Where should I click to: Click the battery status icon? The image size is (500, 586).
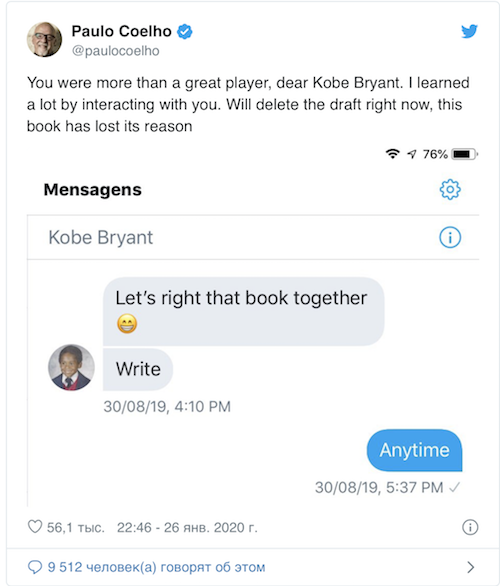[464, 154]
